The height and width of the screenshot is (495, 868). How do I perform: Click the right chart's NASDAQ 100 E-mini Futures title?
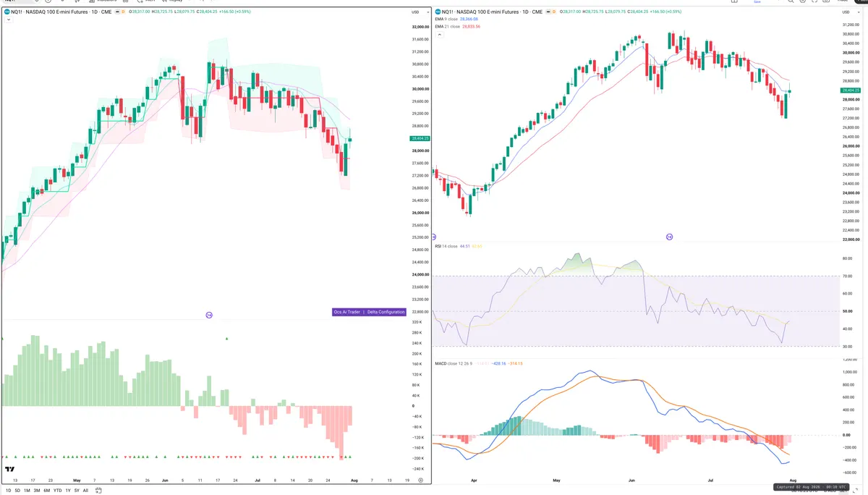pos(487,12)
